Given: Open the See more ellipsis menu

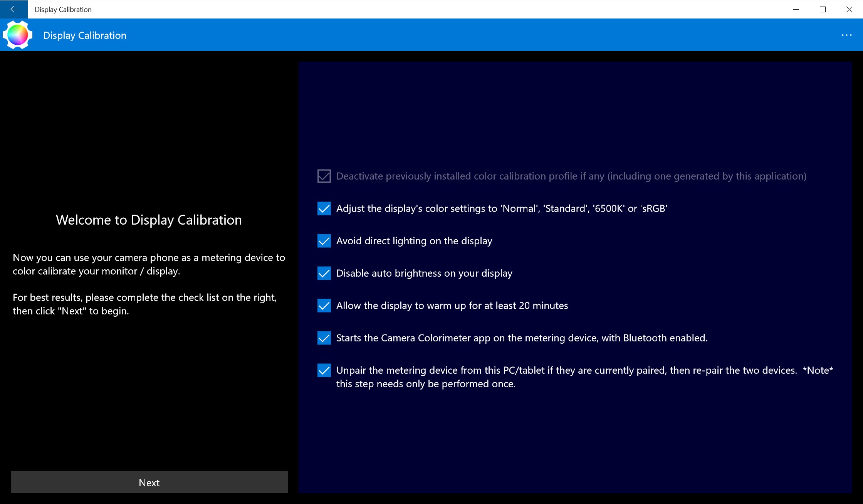Looking at the screenshot, I should [847, 35].
